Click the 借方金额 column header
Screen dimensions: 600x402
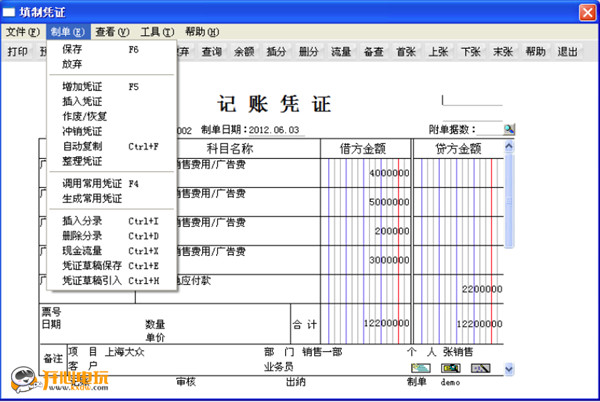pyautogui.click(x=365, y=148)
